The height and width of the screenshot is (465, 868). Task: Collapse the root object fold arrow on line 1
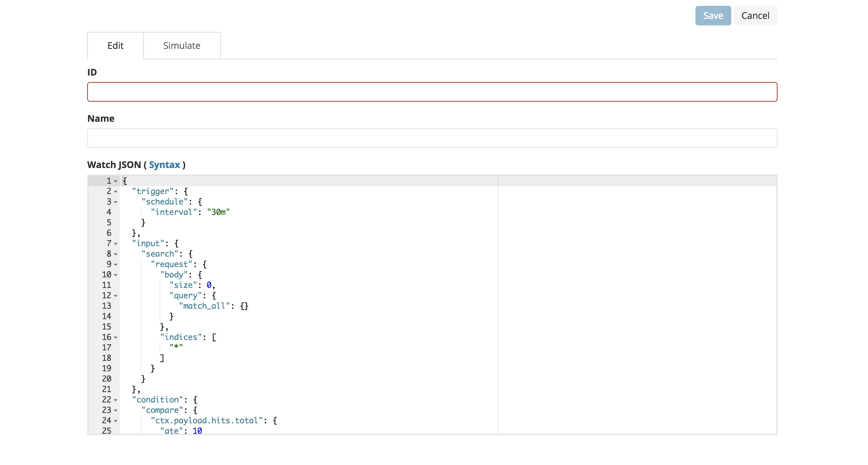pos(116,181)
